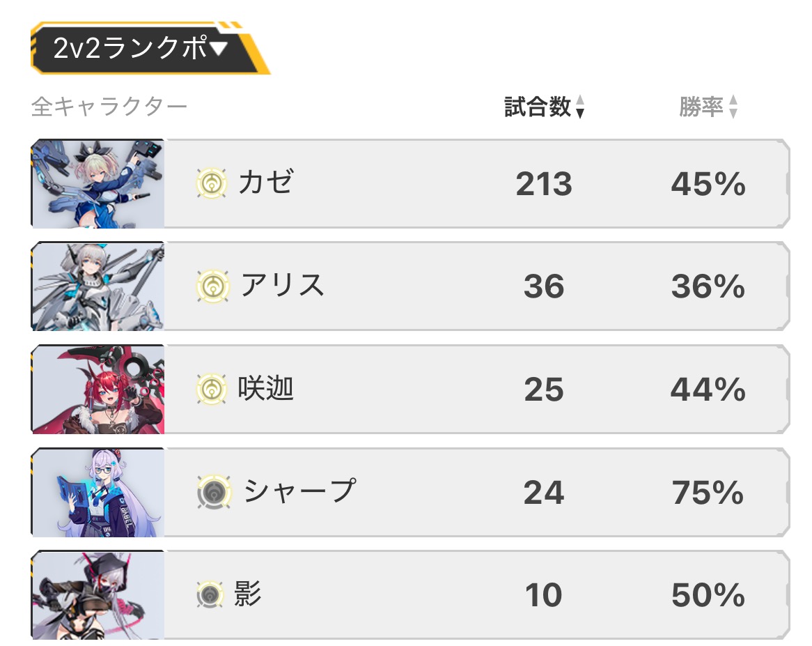Click 咲迦's gold rank emblem icon
Screen dimensions: 812x646
click(x=212, y=389)
